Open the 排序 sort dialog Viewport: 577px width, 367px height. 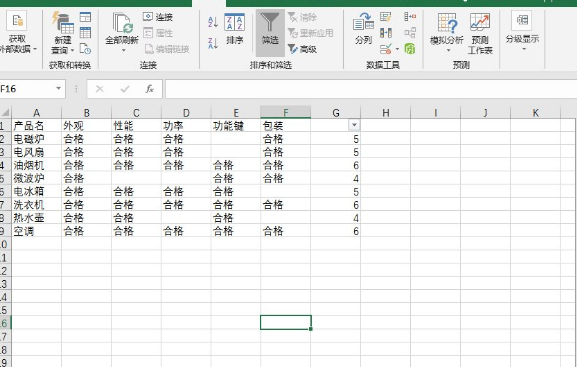[x=234, y=29]
